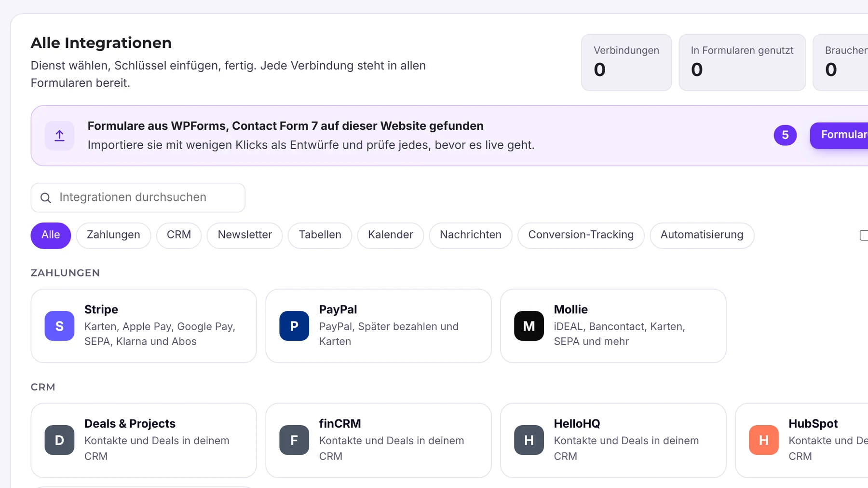The width and height of the screenshot is (868, 488).
Task: Click the Deals & Projects D icon
Action: pos(59,440)
